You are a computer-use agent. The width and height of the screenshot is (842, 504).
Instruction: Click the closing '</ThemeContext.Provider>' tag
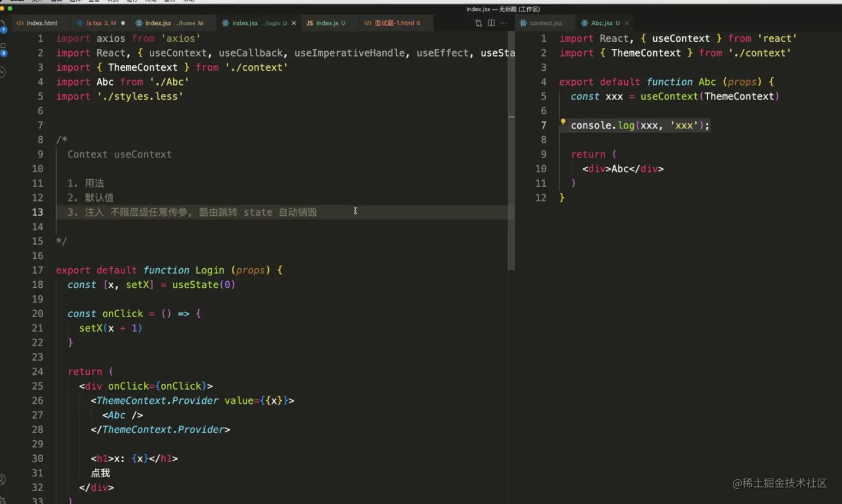tap(160, 429)
